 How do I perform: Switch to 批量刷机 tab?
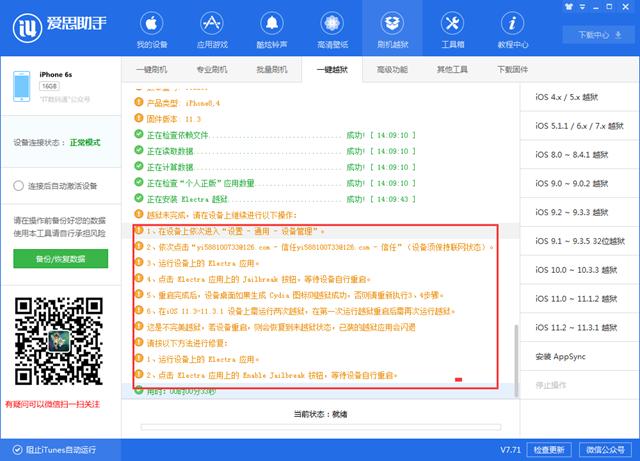click(272, 69)
